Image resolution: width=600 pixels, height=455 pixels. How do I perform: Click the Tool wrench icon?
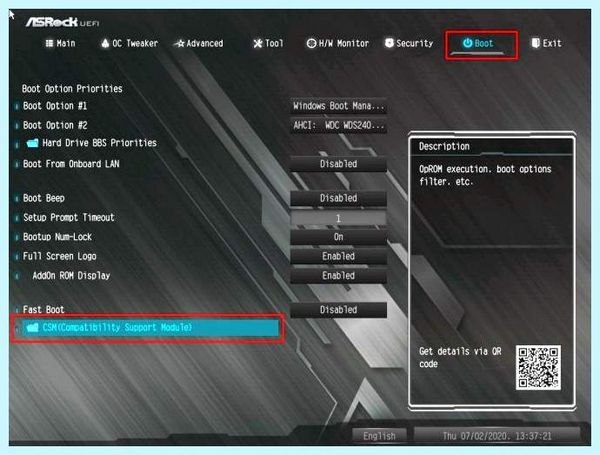(x=258, y=44)
